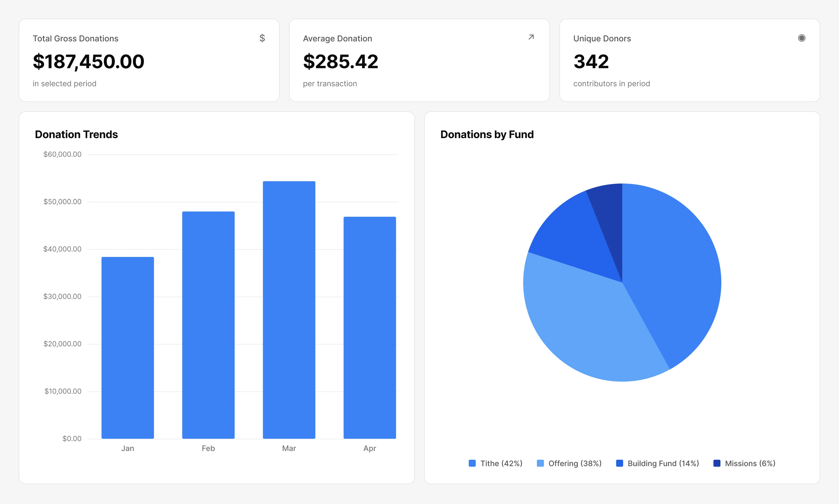Screen dimensions: 839x504
Task: Click the $285.42 average donation value
Action: 341,61
